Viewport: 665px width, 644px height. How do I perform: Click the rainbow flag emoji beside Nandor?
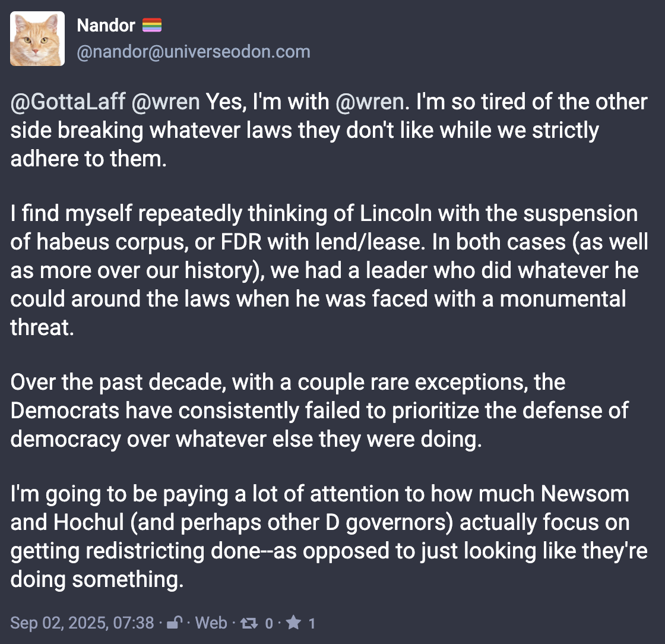coord(152,26)
